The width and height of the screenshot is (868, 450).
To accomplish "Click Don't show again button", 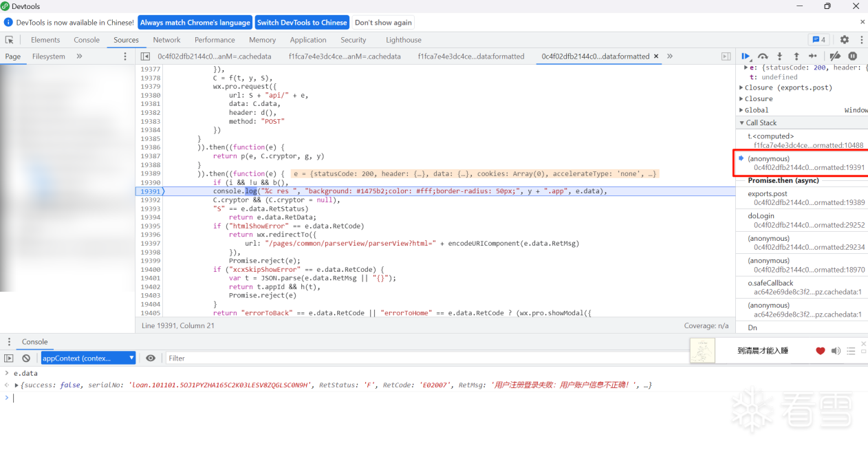I will pos(383,23).
